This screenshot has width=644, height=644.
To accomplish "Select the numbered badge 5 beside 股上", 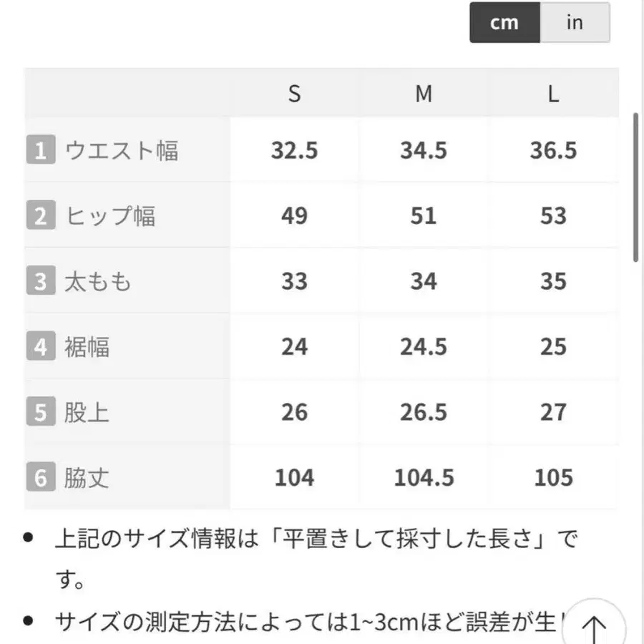I will coord(41,411).
